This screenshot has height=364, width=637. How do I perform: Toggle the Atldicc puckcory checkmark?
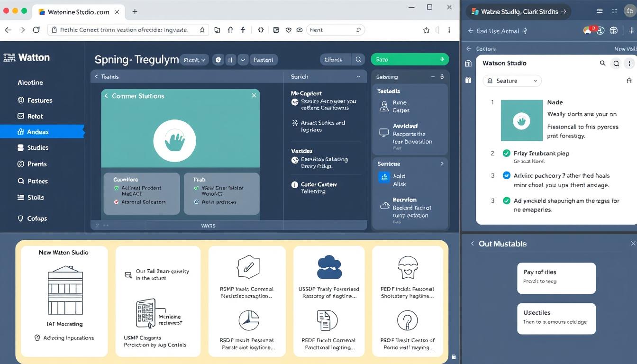(x=506, y=175)
